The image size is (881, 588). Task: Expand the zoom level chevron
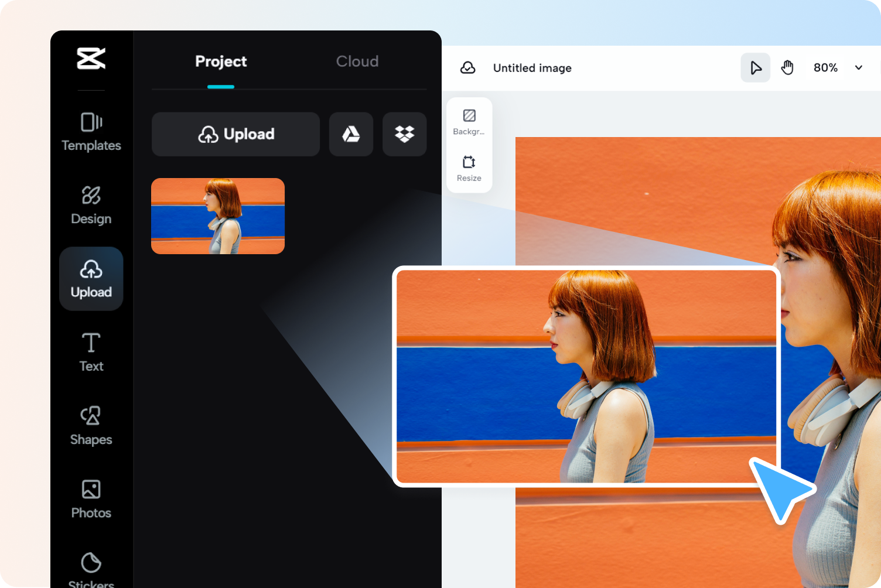point(859,68)
